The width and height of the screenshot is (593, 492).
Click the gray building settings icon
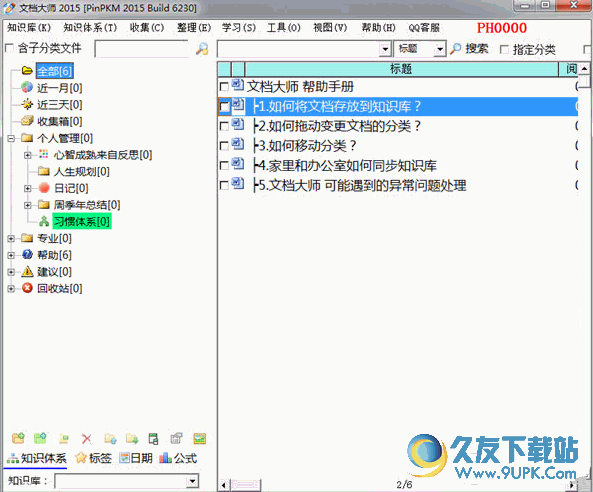point(176,439)
